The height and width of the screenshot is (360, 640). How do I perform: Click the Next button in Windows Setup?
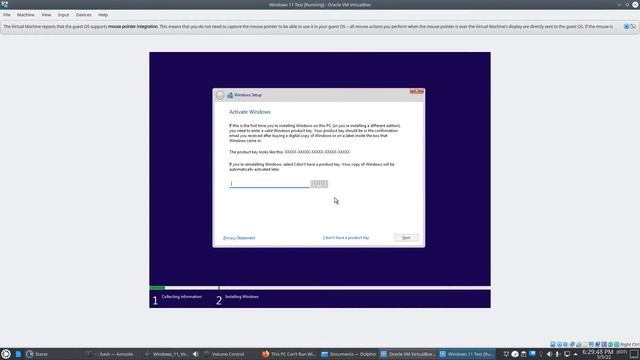406,238
